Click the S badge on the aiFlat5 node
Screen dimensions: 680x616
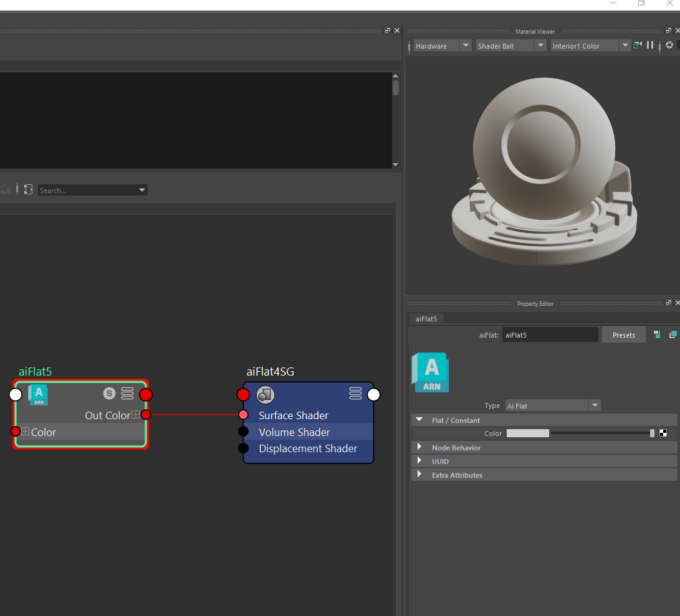(109, 393)
